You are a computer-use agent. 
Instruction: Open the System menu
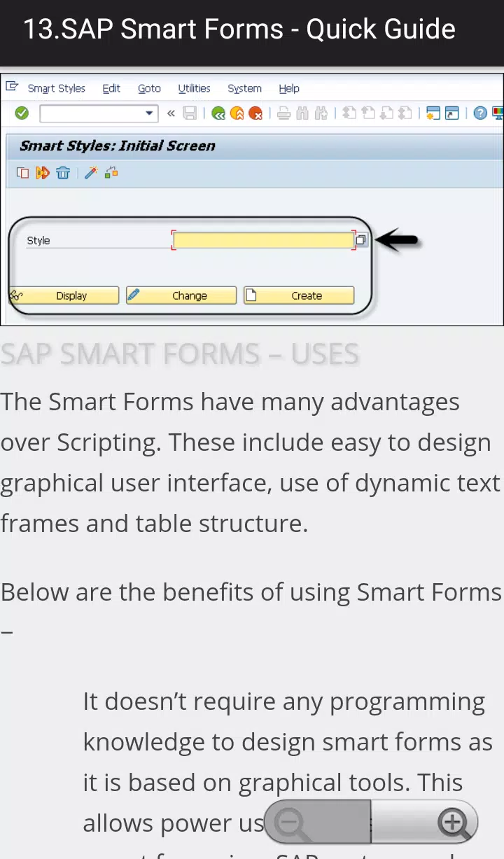(x=244, y=88)
